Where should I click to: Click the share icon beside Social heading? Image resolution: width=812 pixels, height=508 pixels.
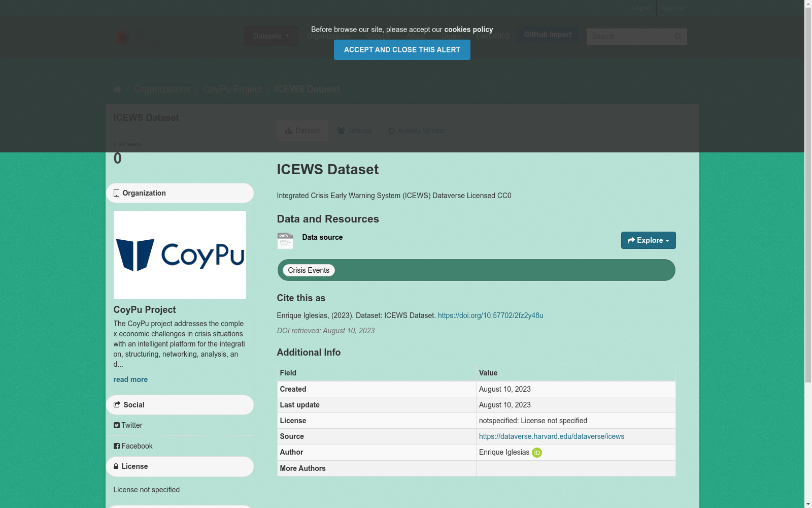(x=117, y=405)
